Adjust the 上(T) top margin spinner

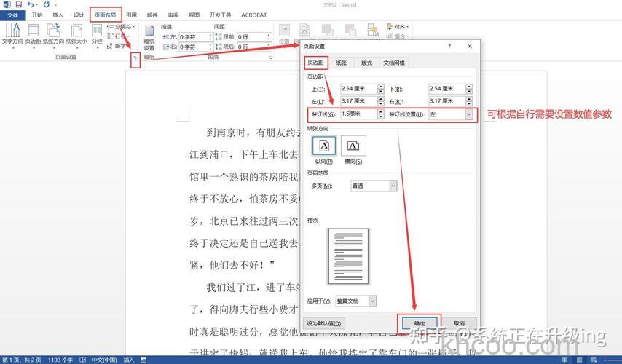[x=381, y=89]
